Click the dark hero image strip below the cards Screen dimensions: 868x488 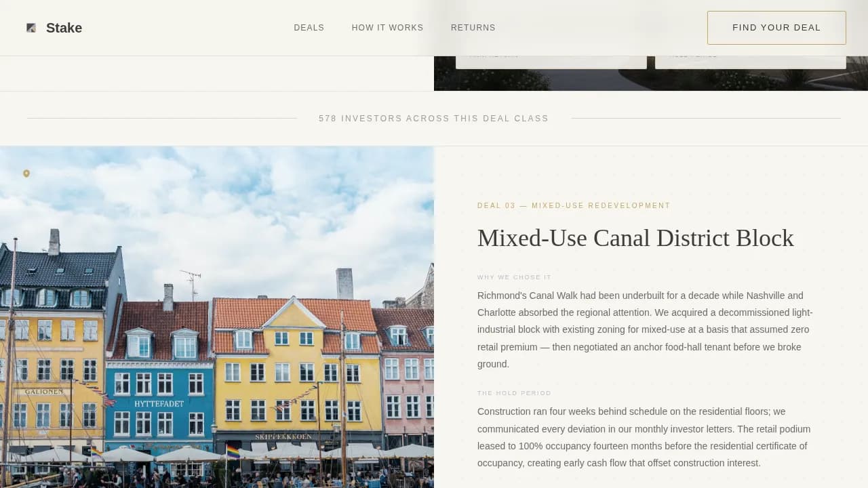[x=651, y=80]
